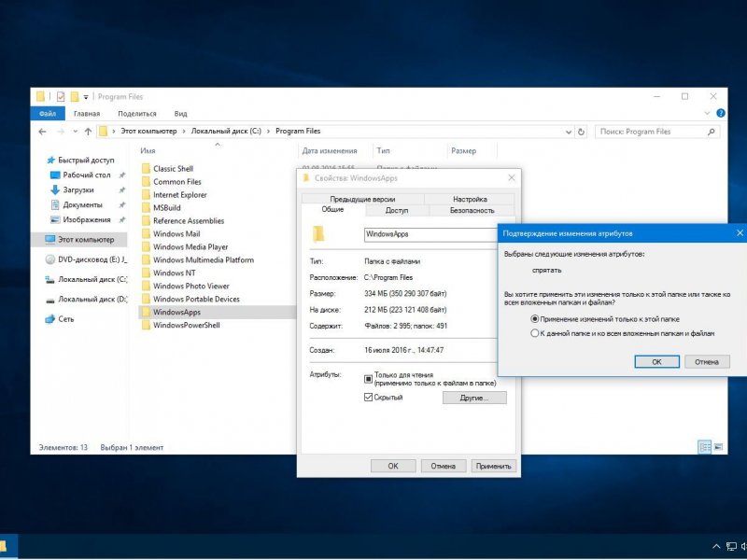Click the Windows NT folder icon
The image size is (747, 560).
click(x=146, y=273)
